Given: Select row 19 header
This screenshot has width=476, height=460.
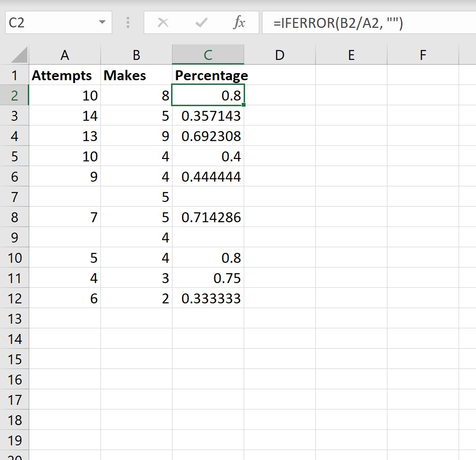Looking at the screenshot, I should [x=15, y=440].
